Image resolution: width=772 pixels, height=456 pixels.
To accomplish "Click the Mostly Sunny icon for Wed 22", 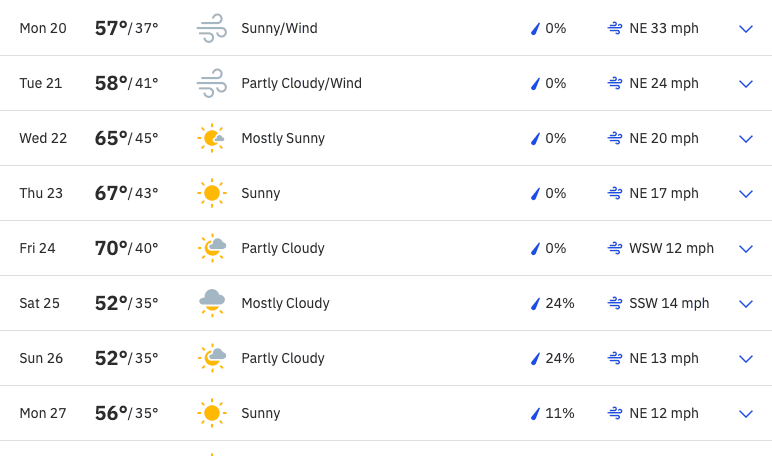I will click(x=212, y=138).
